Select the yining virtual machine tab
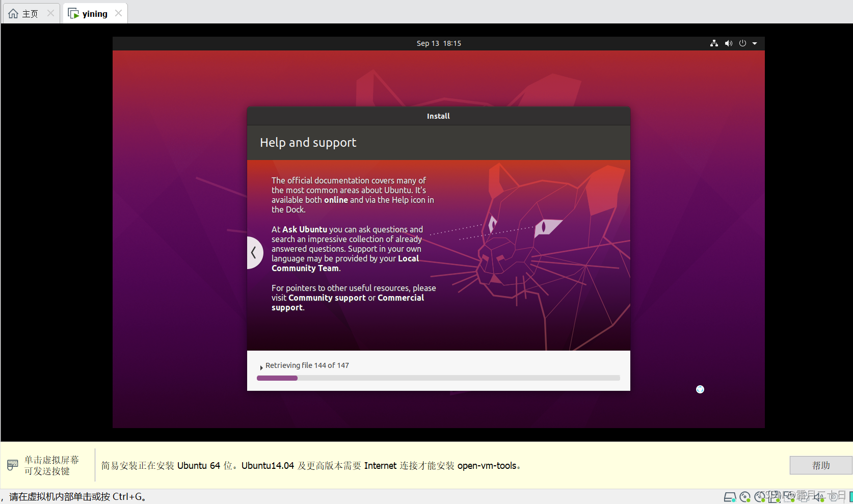 point(95,14)
